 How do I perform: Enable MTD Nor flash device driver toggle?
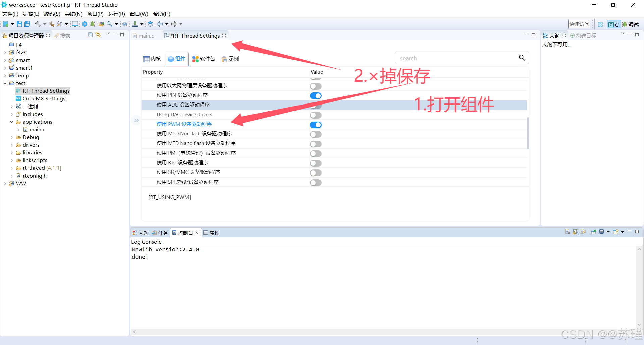tap(316, 134)
